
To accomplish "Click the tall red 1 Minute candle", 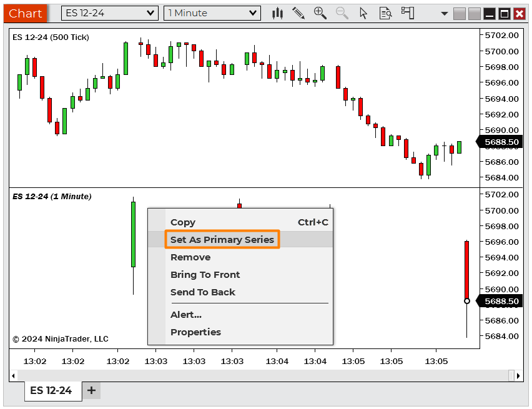I will click(467, 270).
